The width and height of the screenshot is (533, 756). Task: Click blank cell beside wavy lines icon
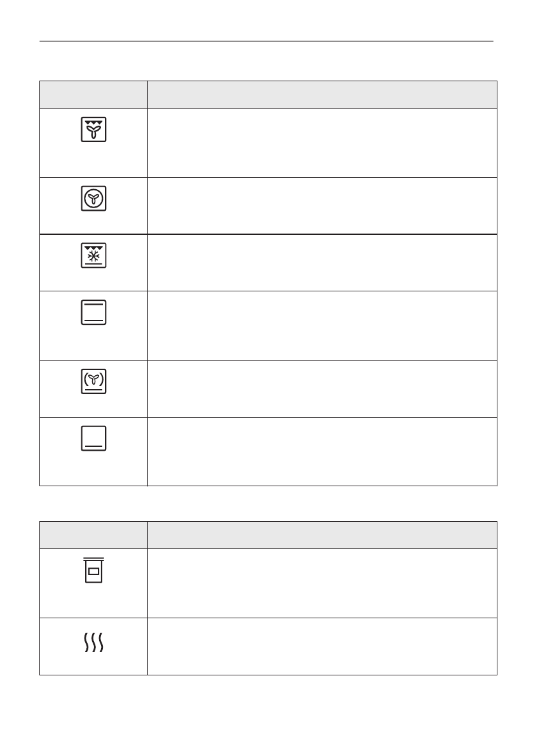(x=322, y=646)
